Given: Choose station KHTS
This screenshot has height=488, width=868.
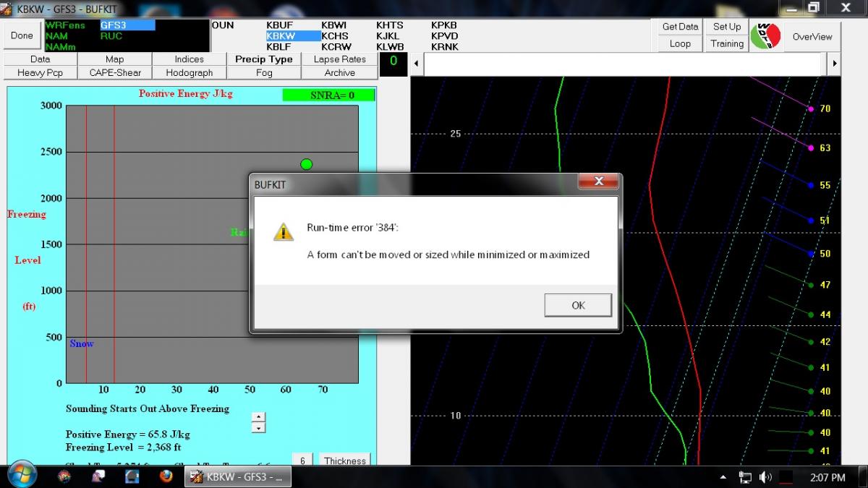Looking at the screenshot, I should [x=389, y=25].
